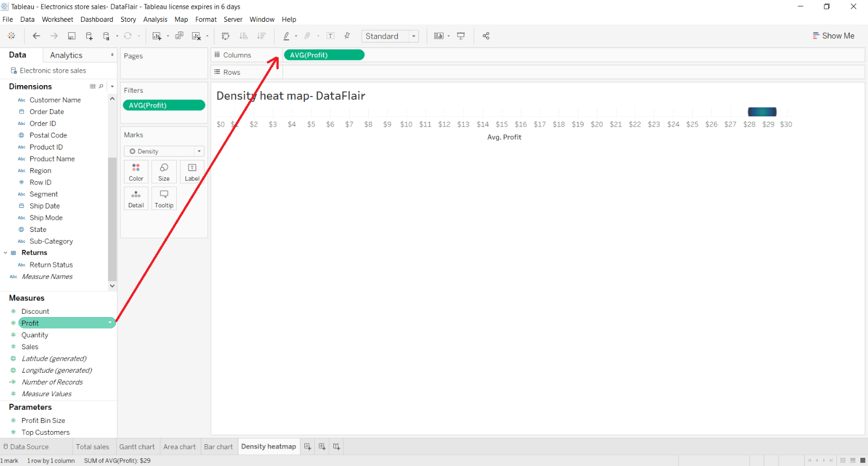
Task: Click the Show/Hide Cards icon
Action: pos(439,36)
